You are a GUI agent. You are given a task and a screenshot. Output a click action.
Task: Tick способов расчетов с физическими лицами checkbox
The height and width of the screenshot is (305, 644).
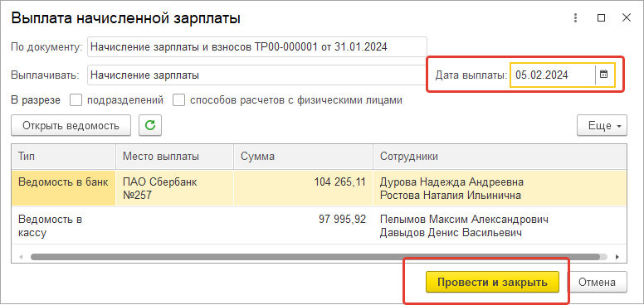[x=178, y=100]
